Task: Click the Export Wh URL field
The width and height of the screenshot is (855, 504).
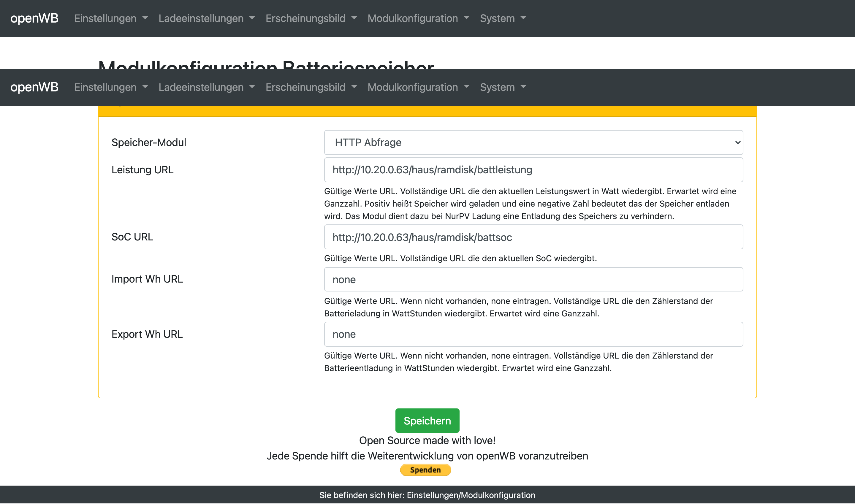Action: pos(533,334)
